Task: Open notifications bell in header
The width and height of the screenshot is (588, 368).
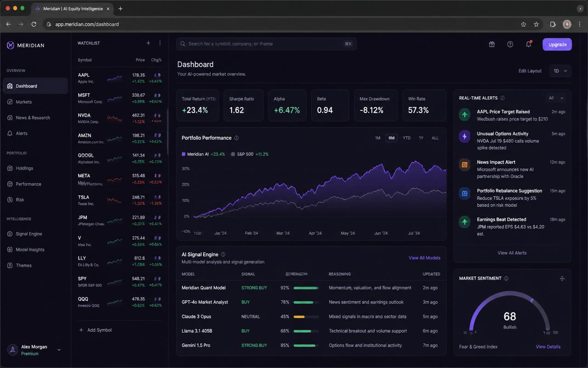Action: (528, 44)
